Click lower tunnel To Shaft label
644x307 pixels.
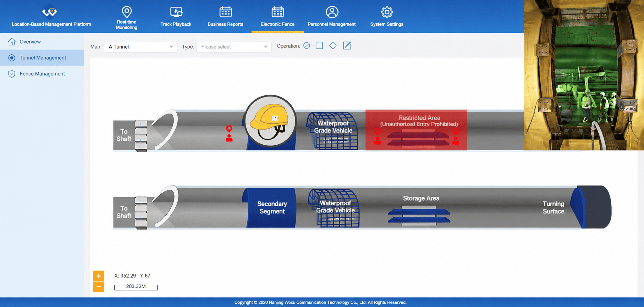click(124, 212)
